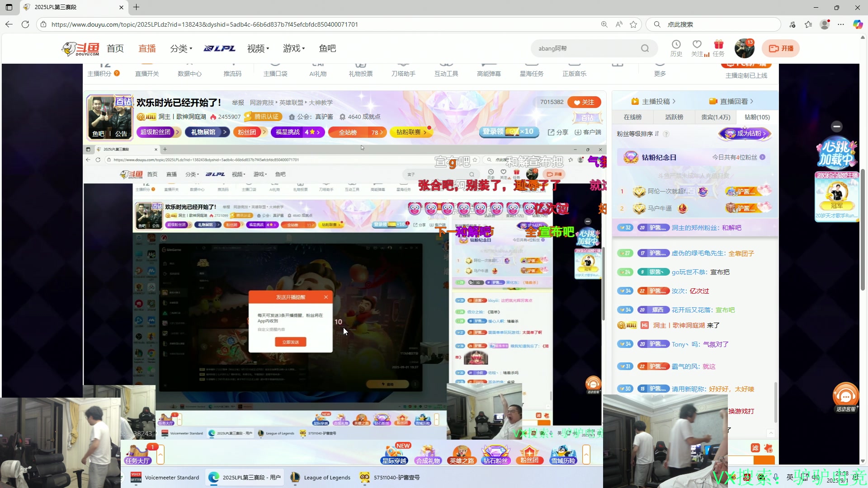The image size is (868, 488).
Task: Open Voicemeeter Standard from the taskbar
Action: pos(165,477)
